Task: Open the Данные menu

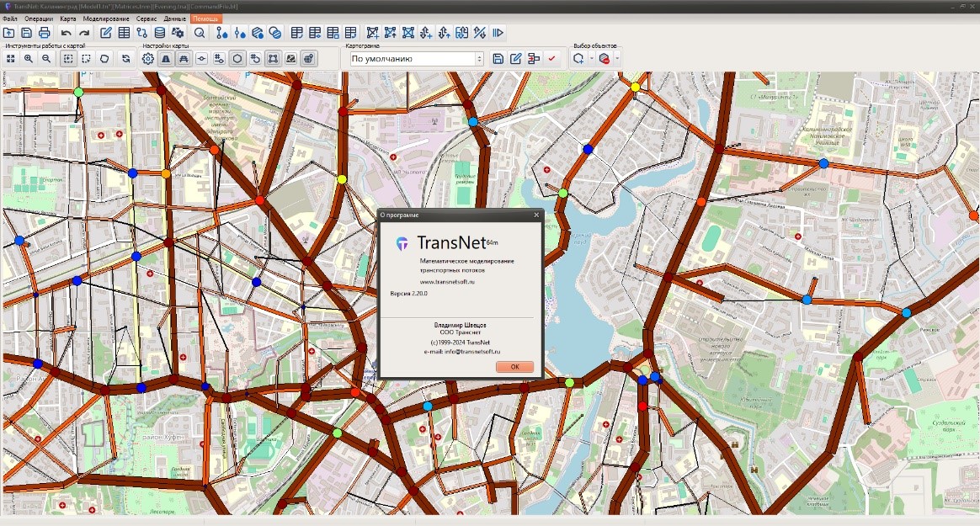Action: click(x=174, y=19)
